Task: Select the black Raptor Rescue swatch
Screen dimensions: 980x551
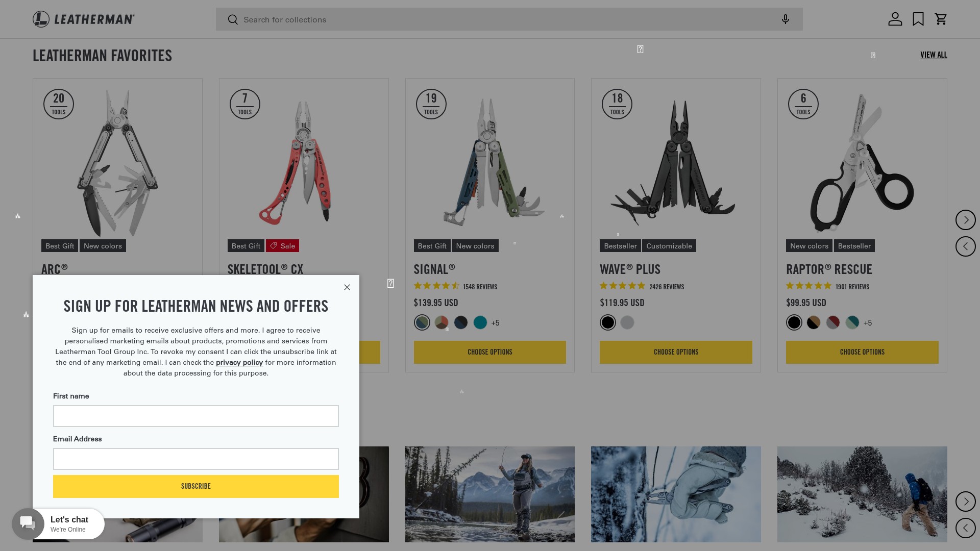Action: (x=794, y=322)
